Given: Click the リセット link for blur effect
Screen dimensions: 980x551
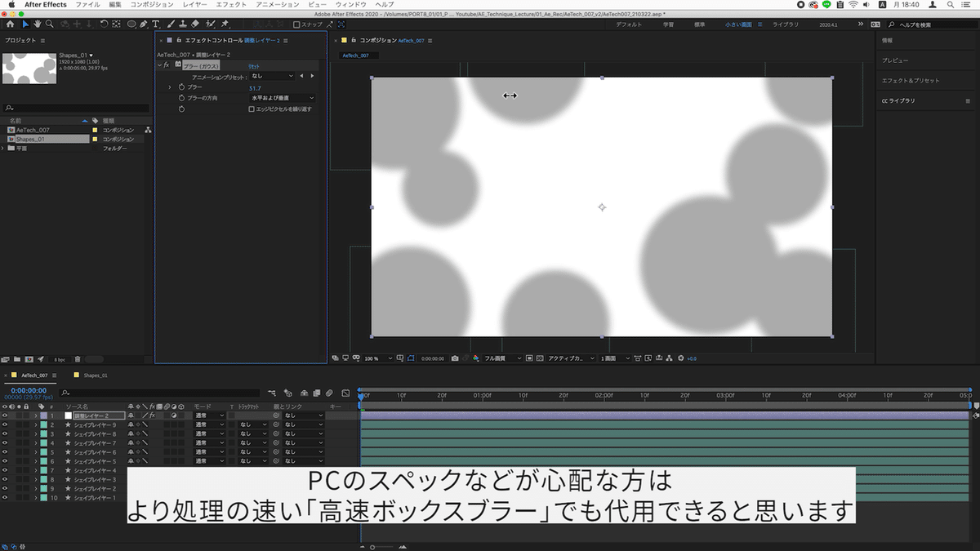Looking at the screenshot, I should tap(255, 66).
